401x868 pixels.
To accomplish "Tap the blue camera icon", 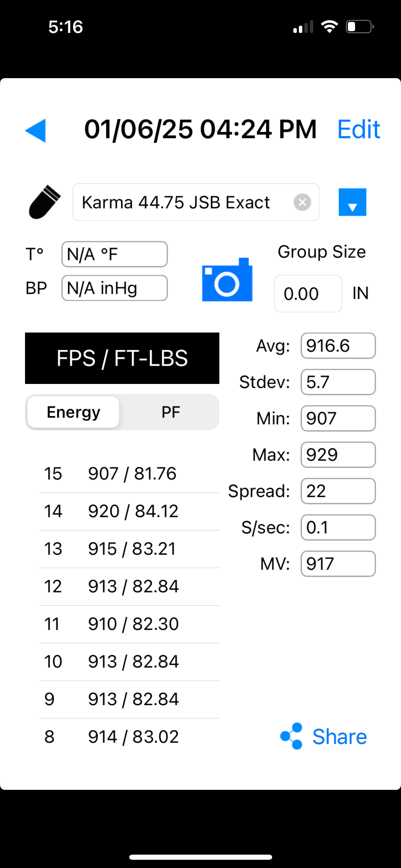I will 227,279.
